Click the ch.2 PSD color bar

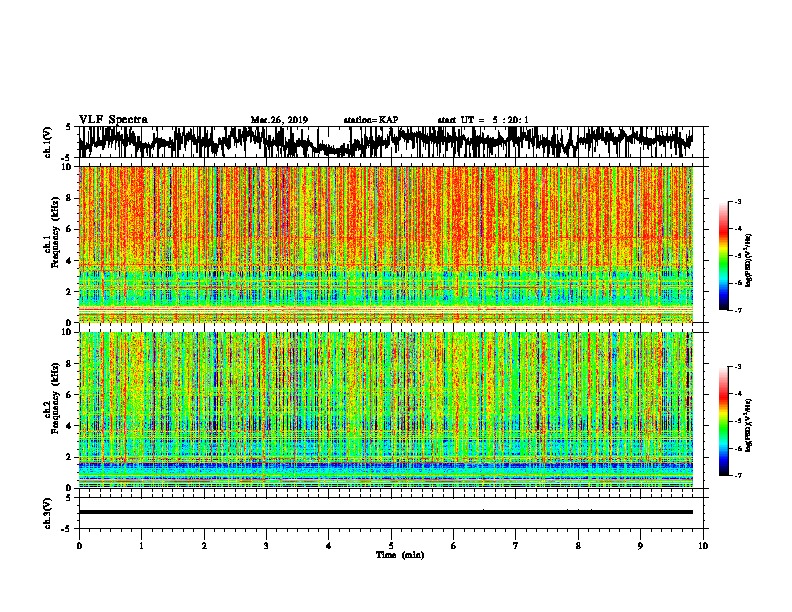(723, 421)
